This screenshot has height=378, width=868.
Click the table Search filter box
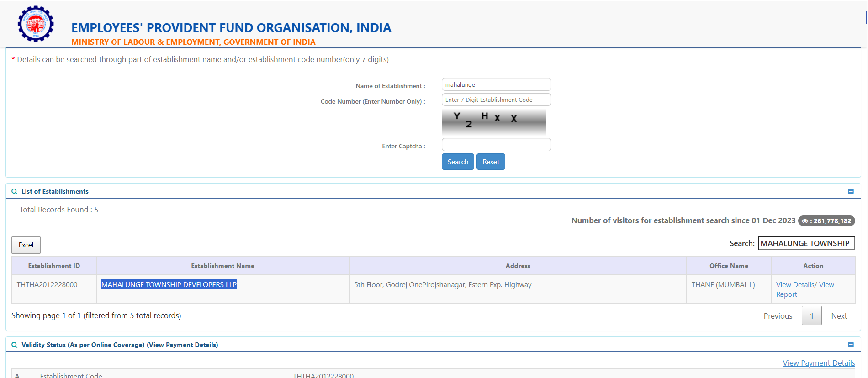[x=806, y=243]
